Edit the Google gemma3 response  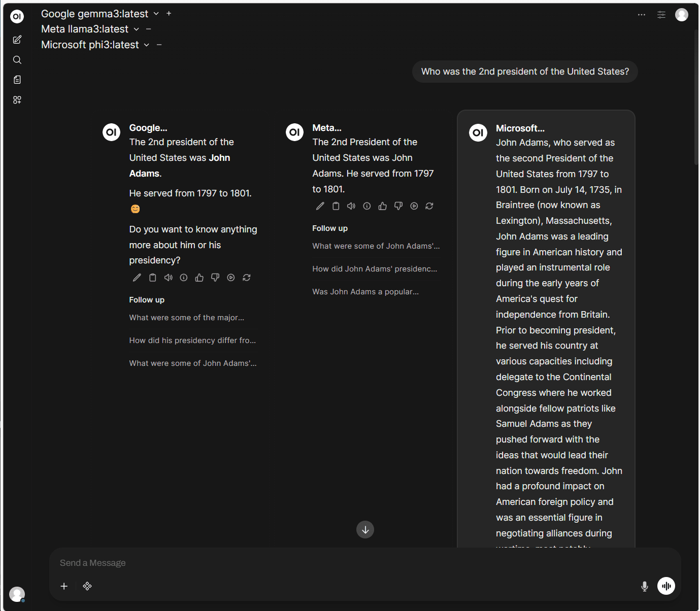(137, 278)
